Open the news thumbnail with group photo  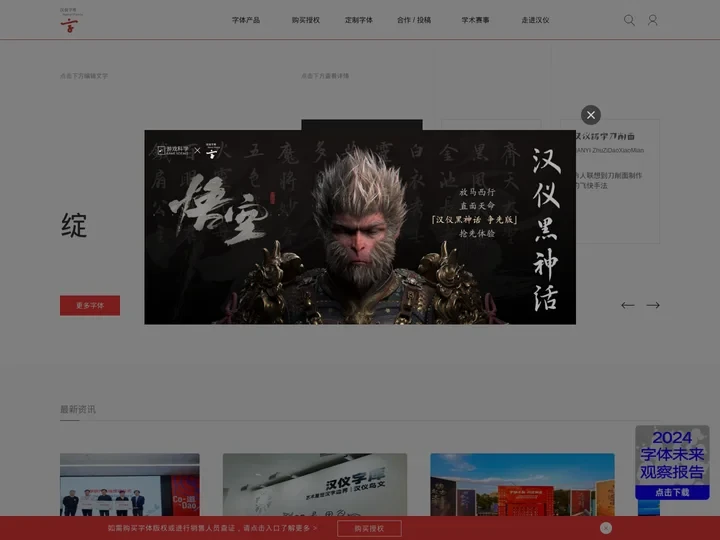coord(129,484)
